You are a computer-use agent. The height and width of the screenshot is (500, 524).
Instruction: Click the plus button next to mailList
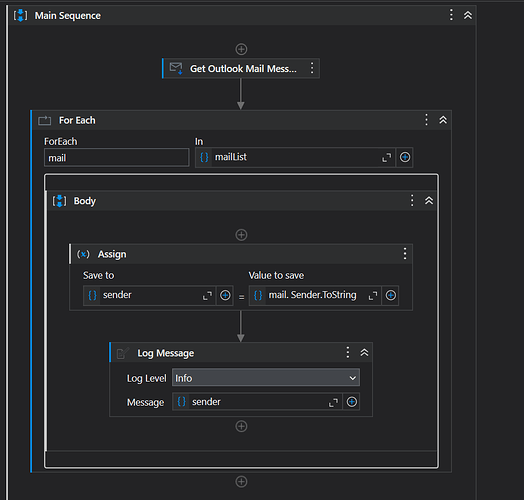[405, 157]
